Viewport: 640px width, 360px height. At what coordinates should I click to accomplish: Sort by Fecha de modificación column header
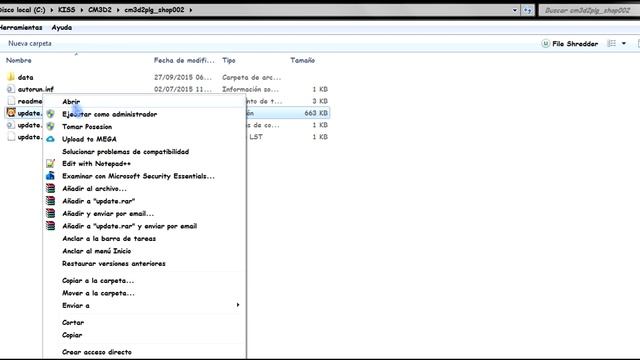(x=184, y=60)
